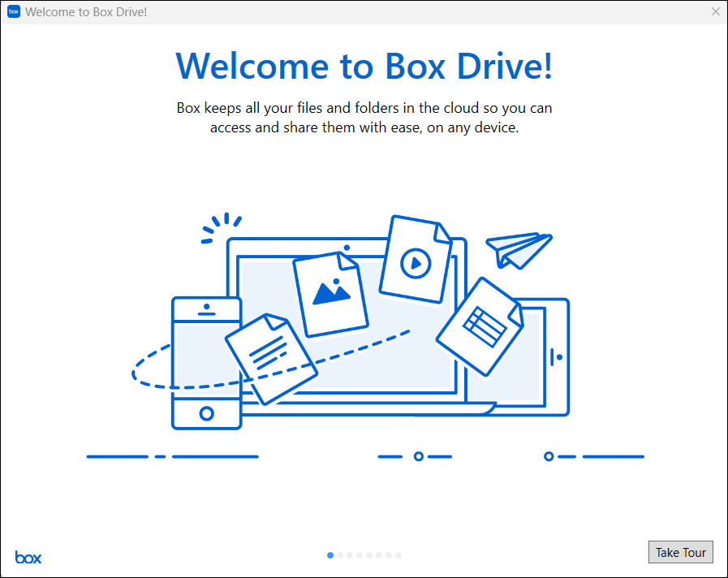Click the "Welcome to Box Drive!" heading

[x=364, y=66]
